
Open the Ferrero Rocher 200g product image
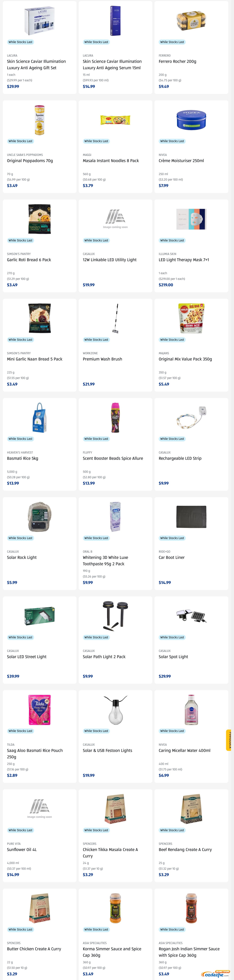(x=191, y=20)
